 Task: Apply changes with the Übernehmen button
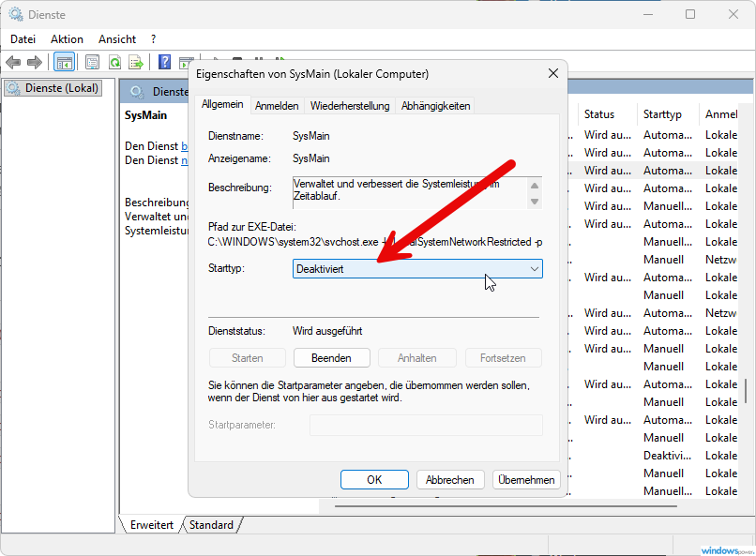tap(526, 479)
